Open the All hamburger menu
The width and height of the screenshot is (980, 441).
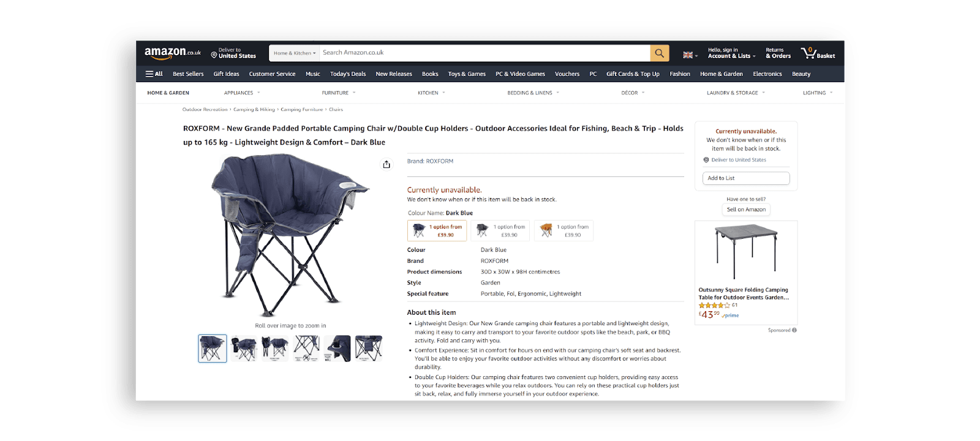click(x=154, y=74)
